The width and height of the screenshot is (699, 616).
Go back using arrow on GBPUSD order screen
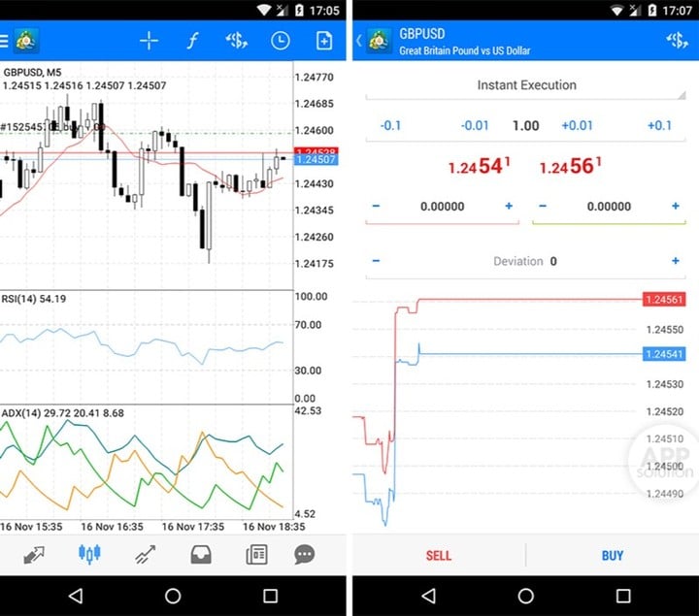pos(359,41)
